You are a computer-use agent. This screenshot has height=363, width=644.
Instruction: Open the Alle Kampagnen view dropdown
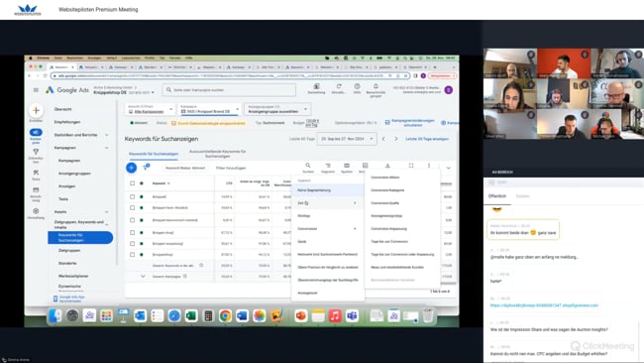click(151, 109)
